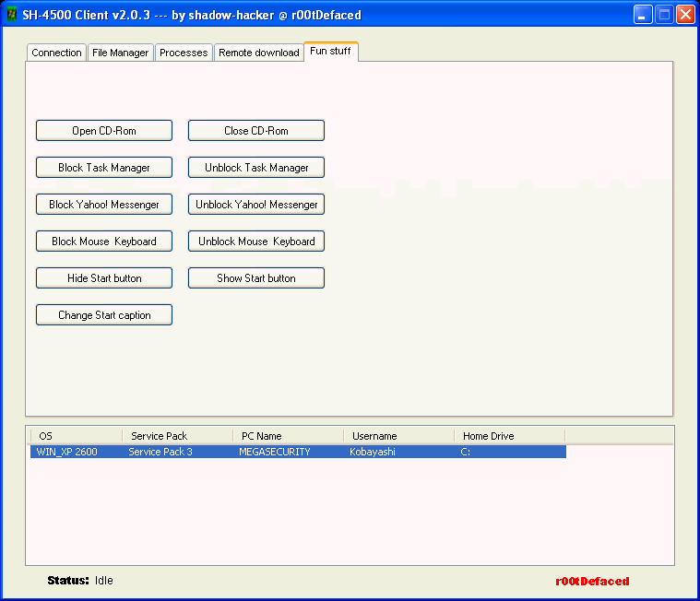This screenshot has height=601, width=700.
Task: Go to the Remote download tab
Action: click(x=258, y=53)
